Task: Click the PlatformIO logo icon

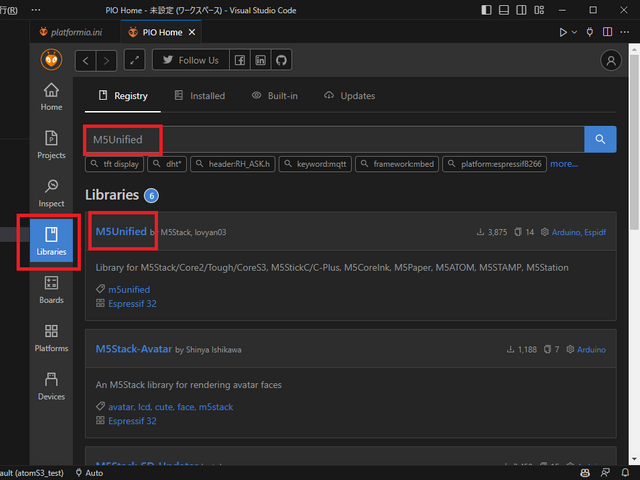Action: (51, 60)
